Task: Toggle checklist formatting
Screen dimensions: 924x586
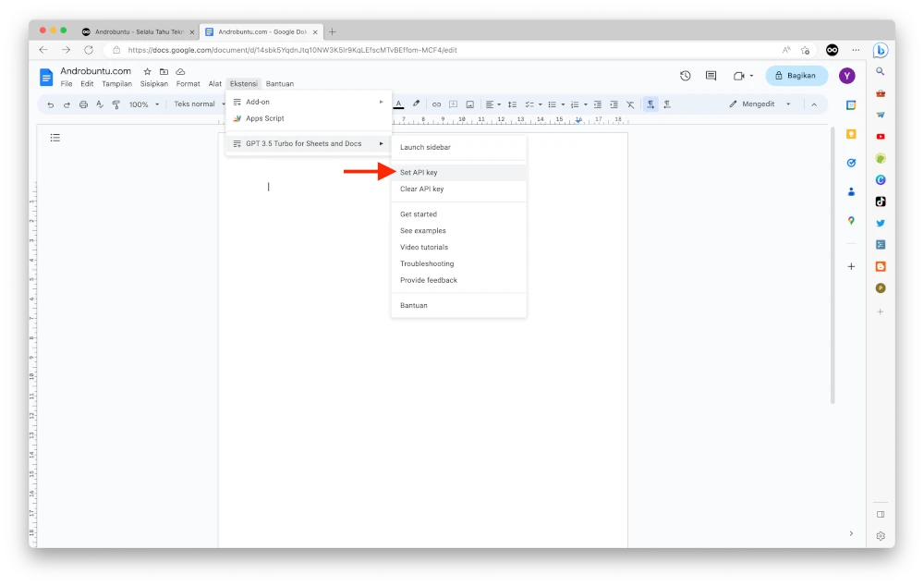Action: pos(529,104)
